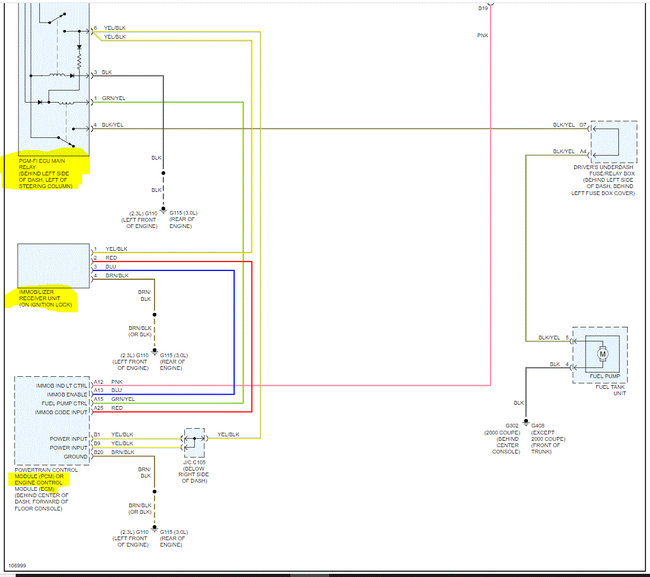The height and width of the screenshot is (577, 650).
Task: Select the Fuel Tank Unit label
Action: point(611,390)
